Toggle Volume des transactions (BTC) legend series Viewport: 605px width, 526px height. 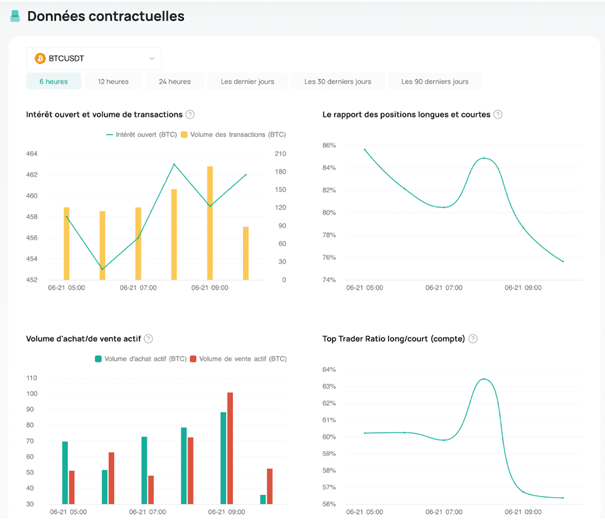tap(233, 134)
